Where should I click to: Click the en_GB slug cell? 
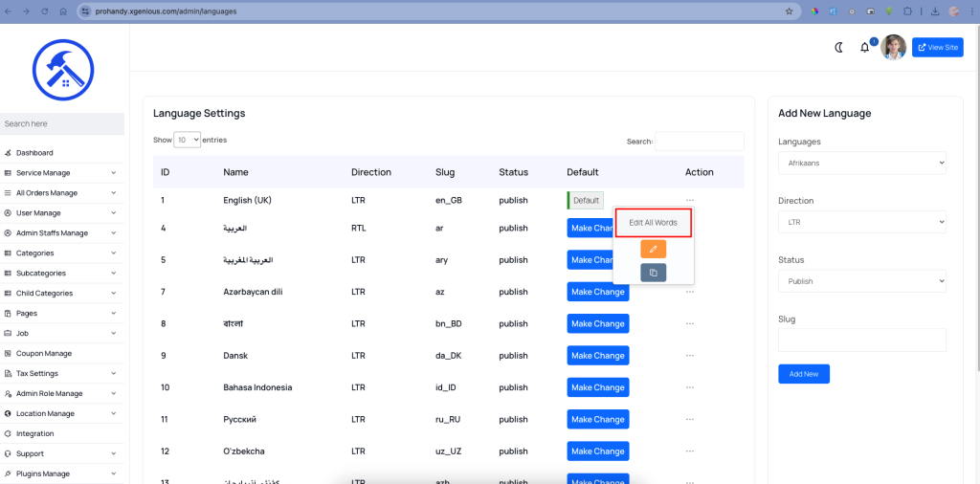pos(449,201)
